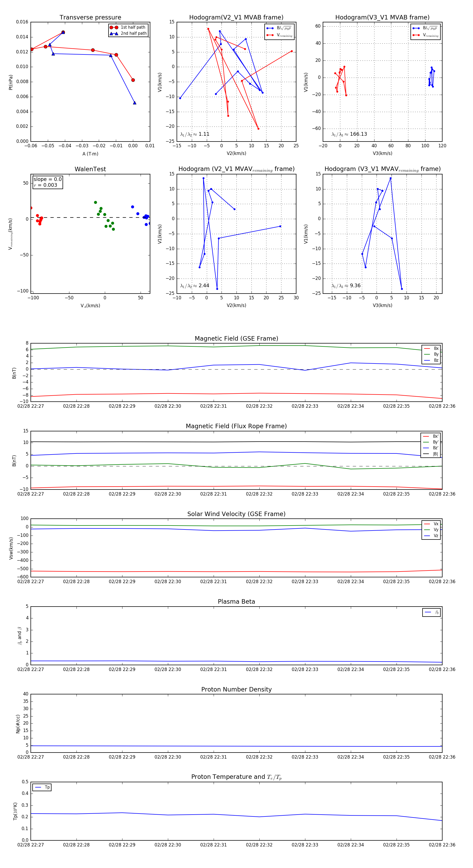473x868 pixels.
Task: Click the Hodogram V3_V1 MVAV remaining frame title
Action: click(x=382, y=169)
